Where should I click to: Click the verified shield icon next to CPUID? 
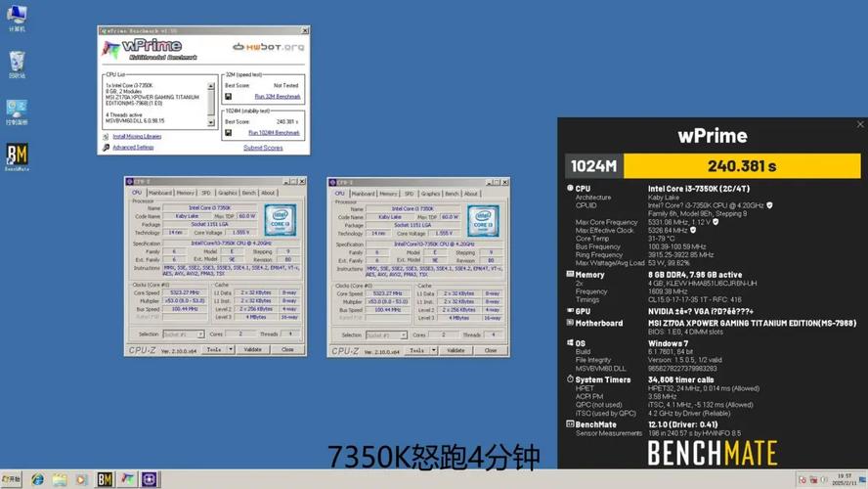[769, 205]
